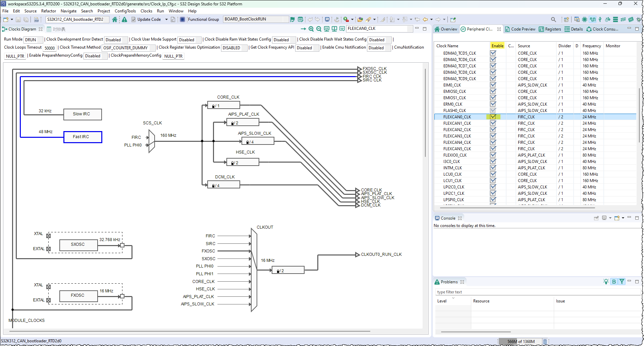Open the Run Mode DRUN dropdown
Viewport: 644px width, 346px height.
click(33, 40)
